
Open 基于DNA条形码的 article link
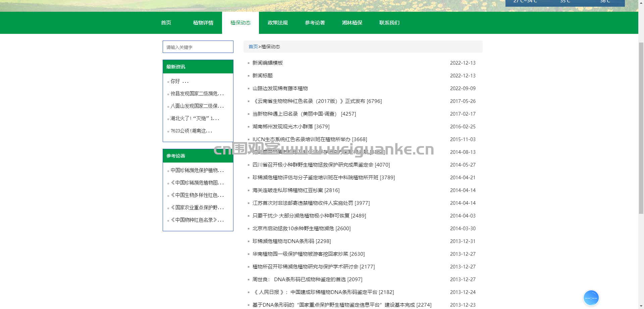342,305
